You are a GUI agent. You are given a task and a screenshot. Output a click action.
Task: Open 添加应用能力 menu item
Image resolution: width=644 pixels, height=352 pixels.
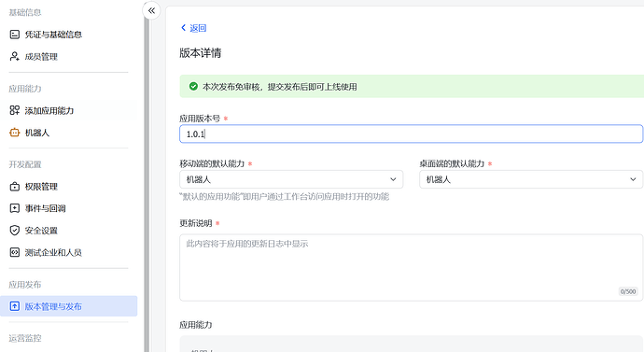pyautogui.click(x=68, y=110)
